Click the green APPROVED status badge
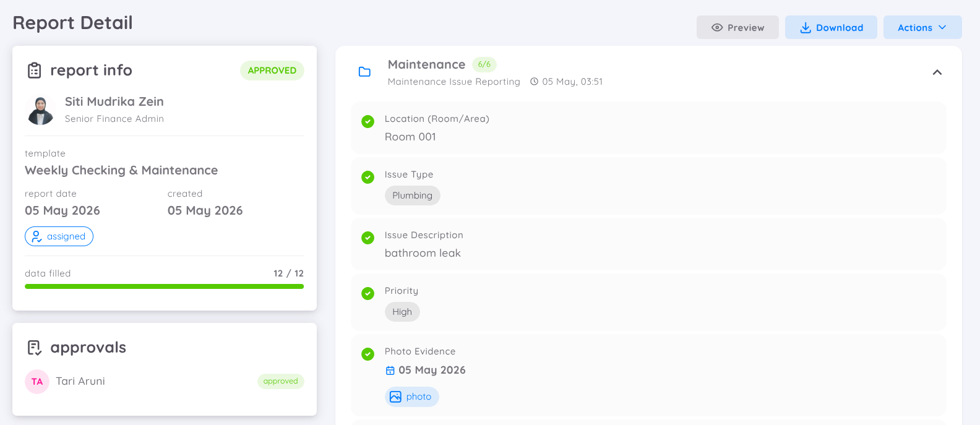 [272, 71]
